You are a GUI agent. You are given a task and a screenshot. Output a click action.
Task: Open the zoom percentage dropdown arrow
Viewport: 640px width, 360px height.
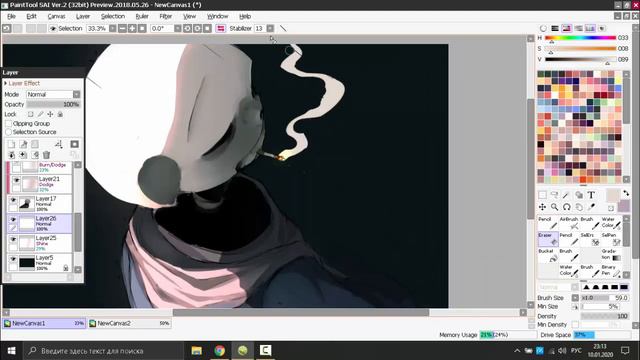point(112,29)
